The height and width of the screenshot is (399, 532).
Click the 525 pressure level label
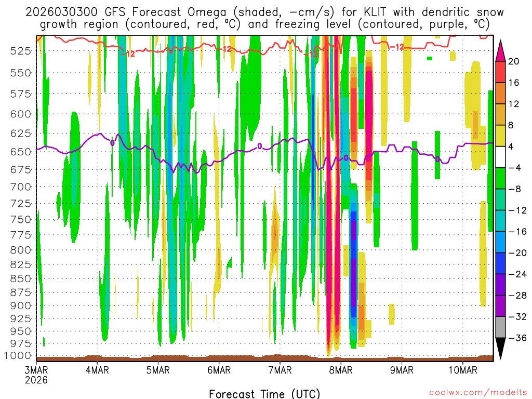point(21,50)
